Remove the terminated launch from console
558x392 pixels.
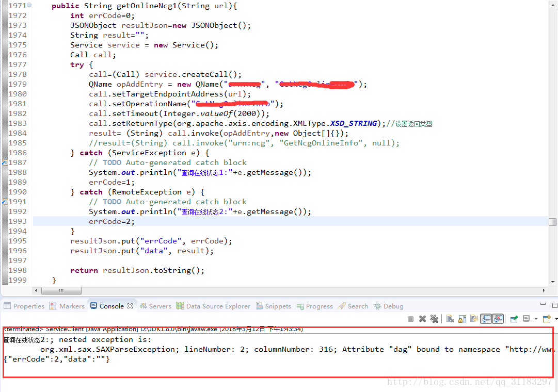pos(422,319)
